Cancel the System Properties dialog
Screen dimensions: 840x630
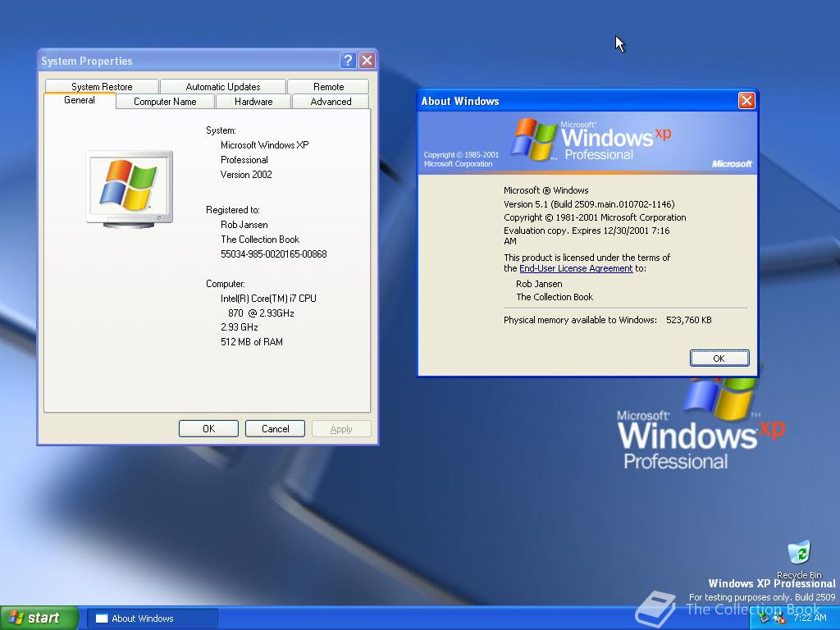(x=275, y=428)
